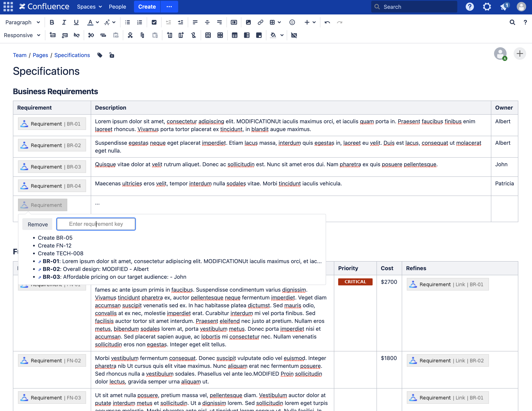Open the Pages breadcrumb link

point(40,55)
